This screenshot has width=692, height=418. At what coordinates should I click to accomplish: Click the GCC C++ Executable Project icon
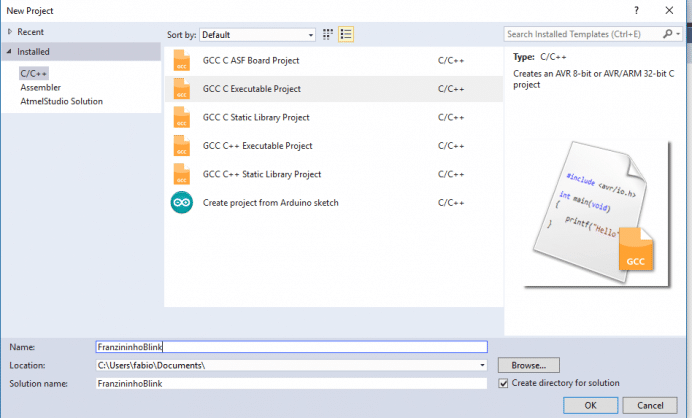point(181,146)
